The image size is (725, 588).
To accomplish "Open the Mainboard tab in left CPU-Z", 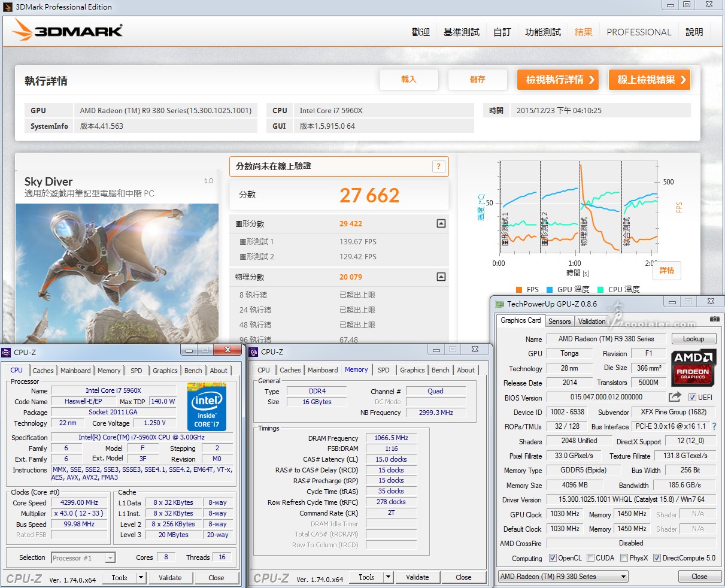I will pos(75,371).
